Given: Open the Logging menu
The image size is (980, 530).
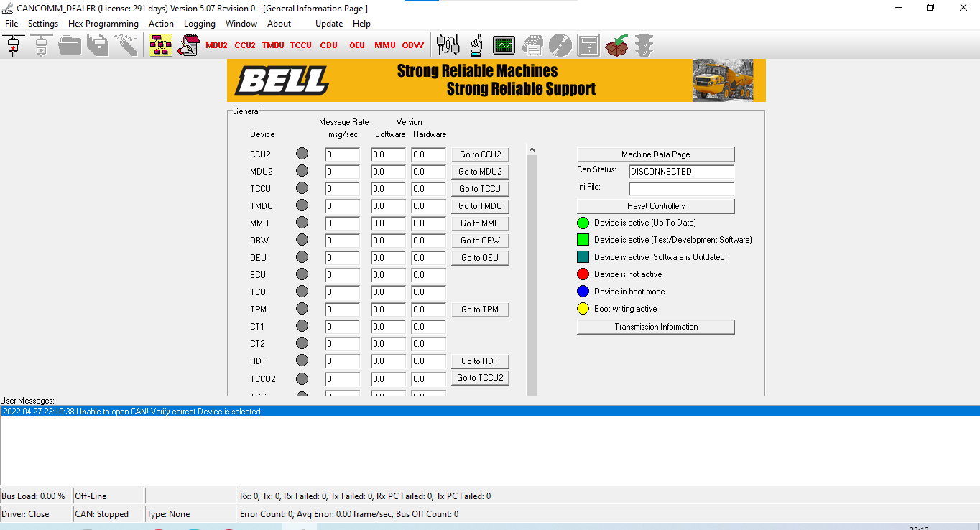Looking at the screenshot, I should 199,23.
